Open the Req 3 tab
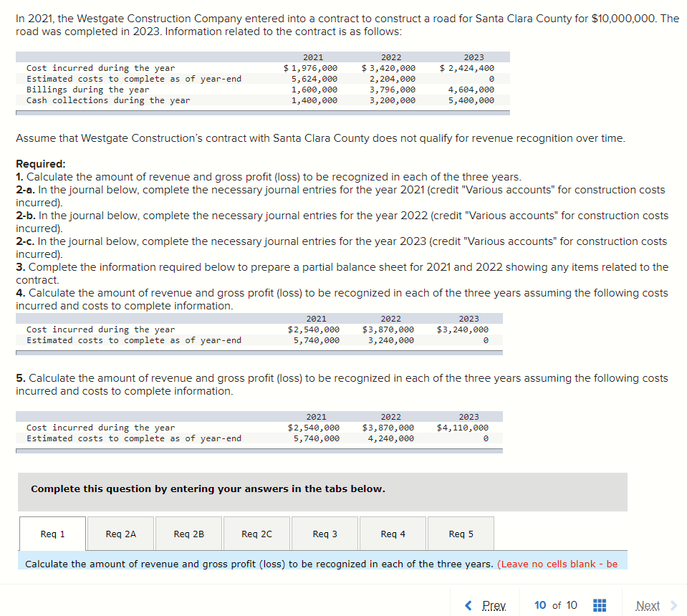The image size is (687, 616). [325, 534]
